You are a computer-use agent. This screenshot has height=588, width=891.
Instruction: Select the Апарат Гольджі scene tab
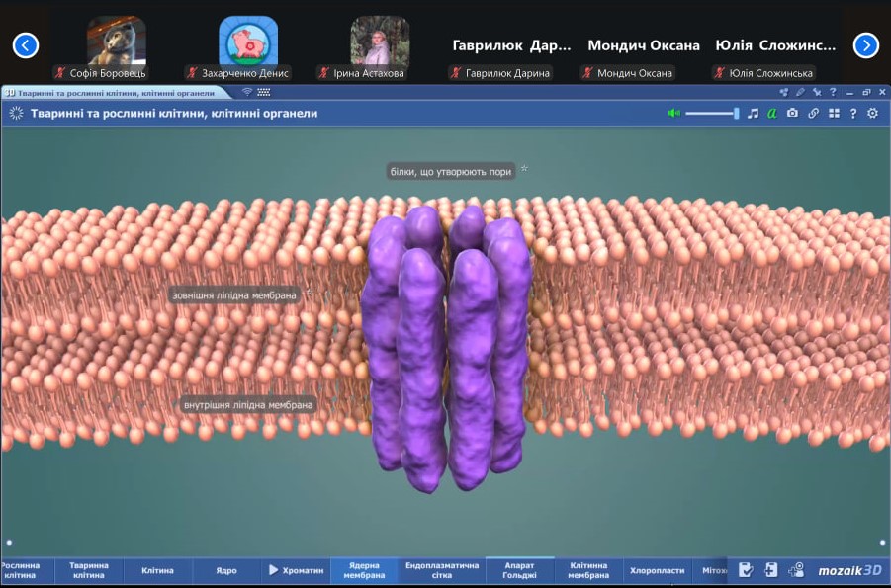(519, 570)
